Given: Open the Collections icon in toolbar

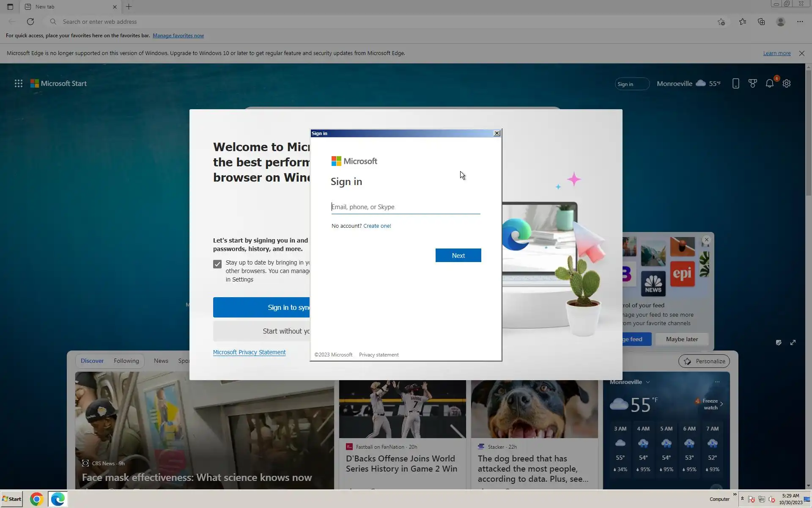Looking at the screenshot, I should click(761, 22).
